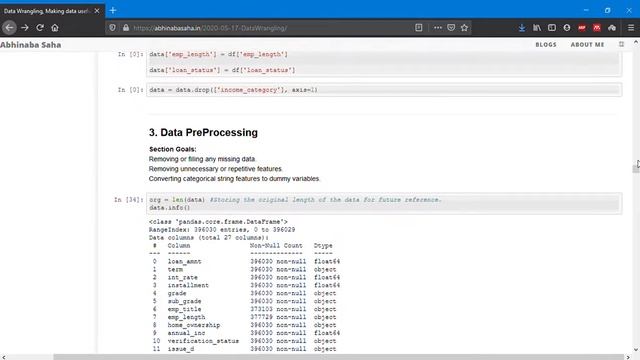This screenshot has width=640, height=360.
Task: Click the page scroll up arrow
Action: point(636,42)
